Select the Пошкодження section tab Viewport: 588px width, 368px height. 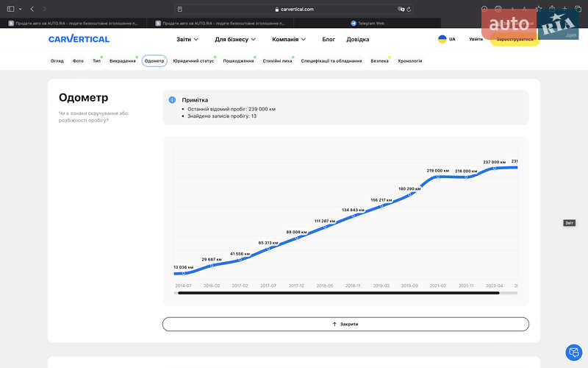coord(238,61)
